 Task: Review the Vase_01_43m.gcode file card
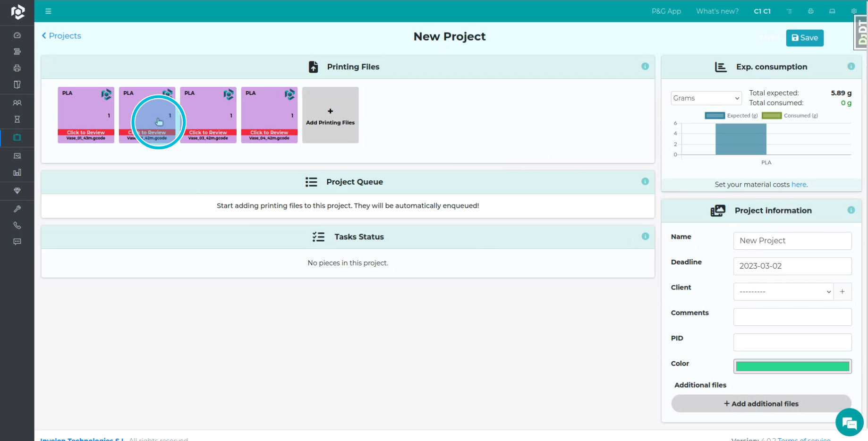pyautogui.click(x=86, y=115)
